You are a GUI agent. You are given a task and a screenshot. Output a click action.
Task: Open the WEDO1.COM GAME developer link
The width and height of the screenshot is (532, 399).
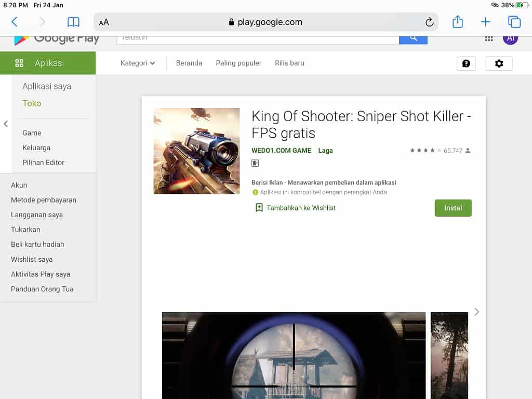click(x=281, y=150)
